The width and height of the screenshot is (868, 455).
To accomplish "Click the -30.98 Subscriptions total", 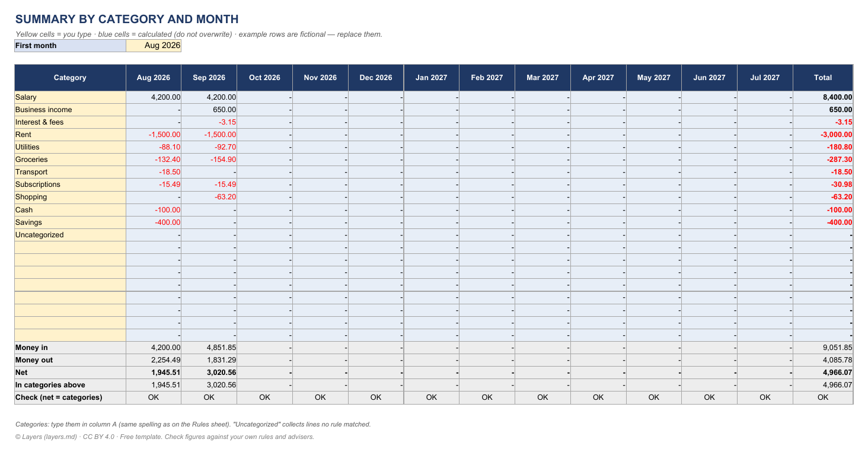I will 823,184.
